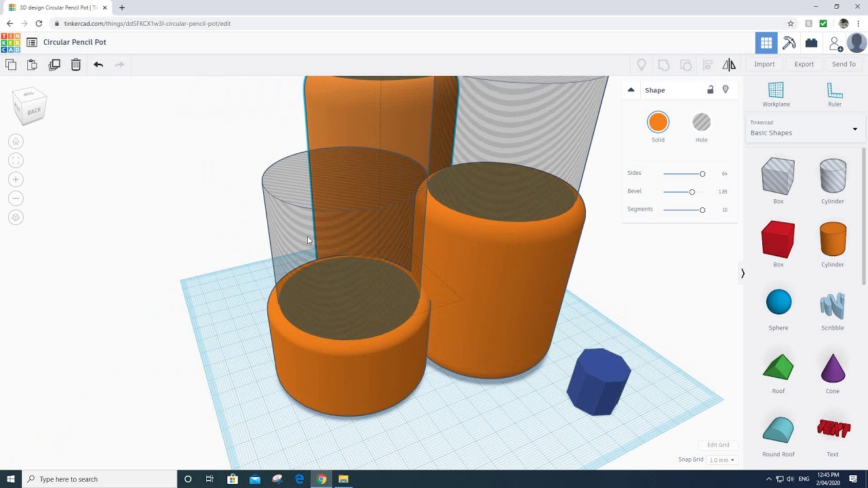Open the user profile avatar
This screenshot has height=488, width=868.
click(856, 42)
